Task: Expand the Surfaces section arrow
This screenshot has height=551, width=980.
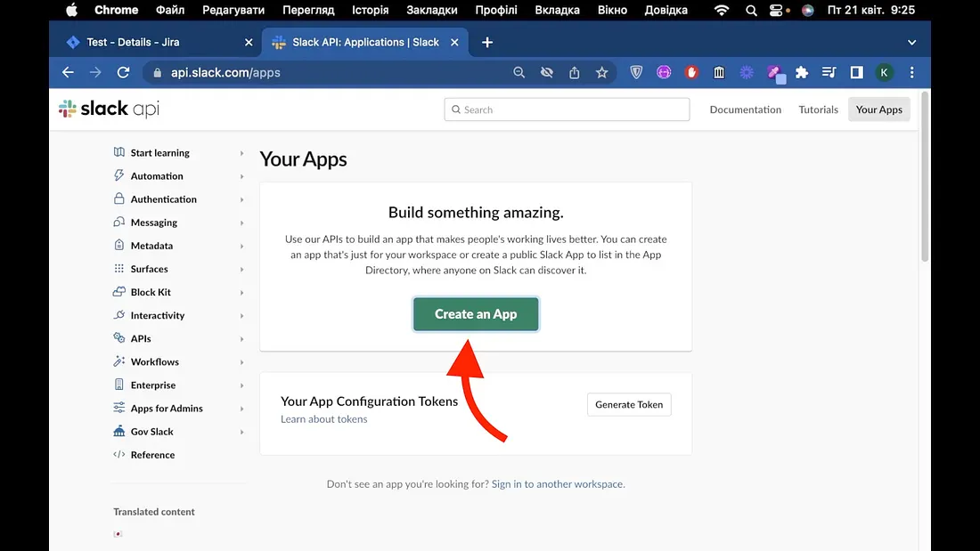Action: [x=241, y=269]
